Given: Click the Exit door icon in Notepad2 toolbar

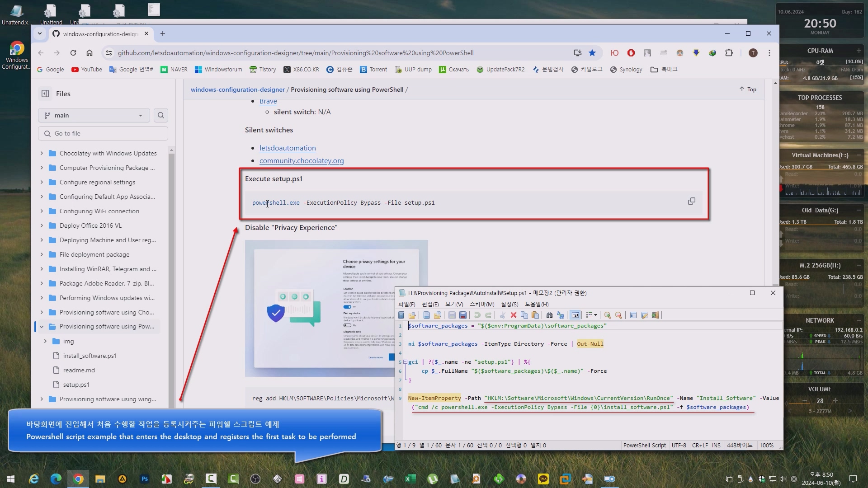Looking at the screenshot, I should 655,315.
